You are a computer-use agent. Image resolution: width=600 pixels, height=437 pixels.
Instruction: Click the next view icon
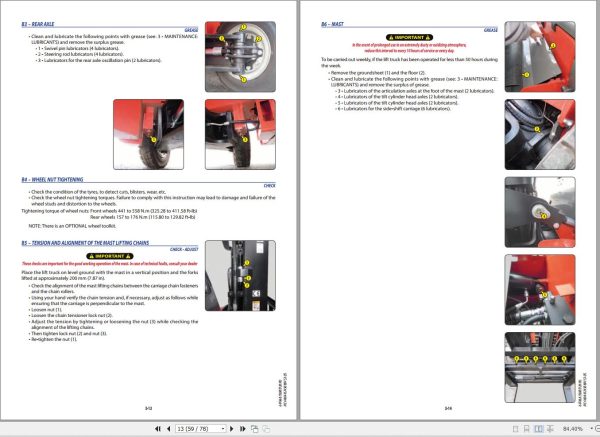tap(266, 429)
